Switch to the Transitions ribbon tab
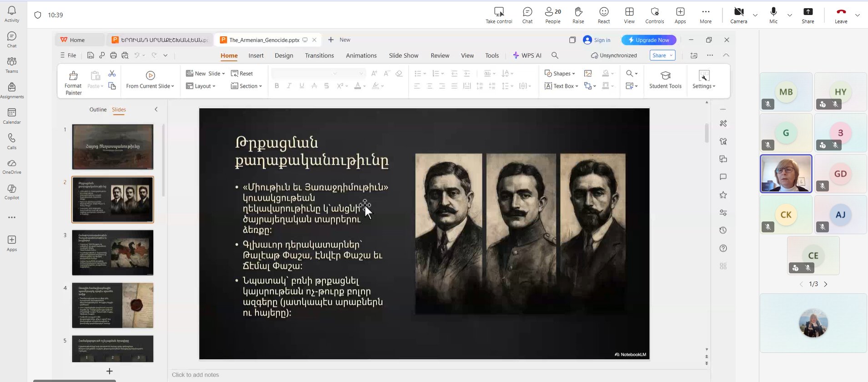Viewport: 868px width, 382px height. click(319, 55)
